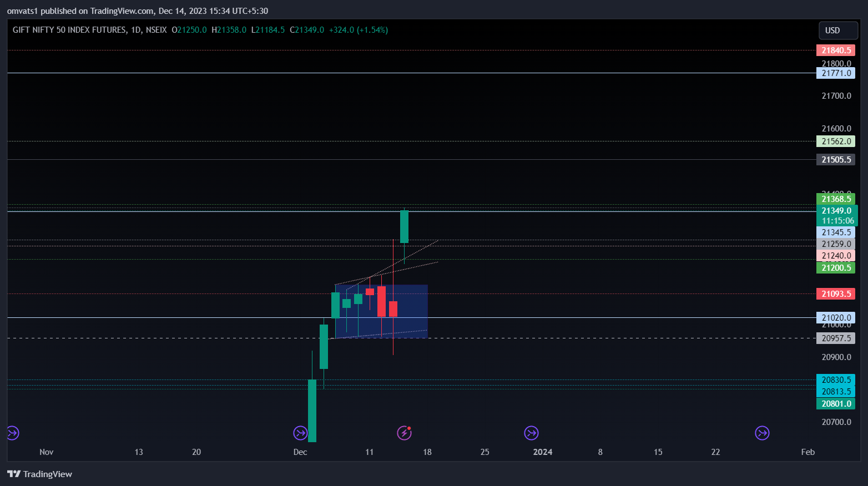Click the 20700.0 axis price tick
The image size is (868, 486).
836,422
